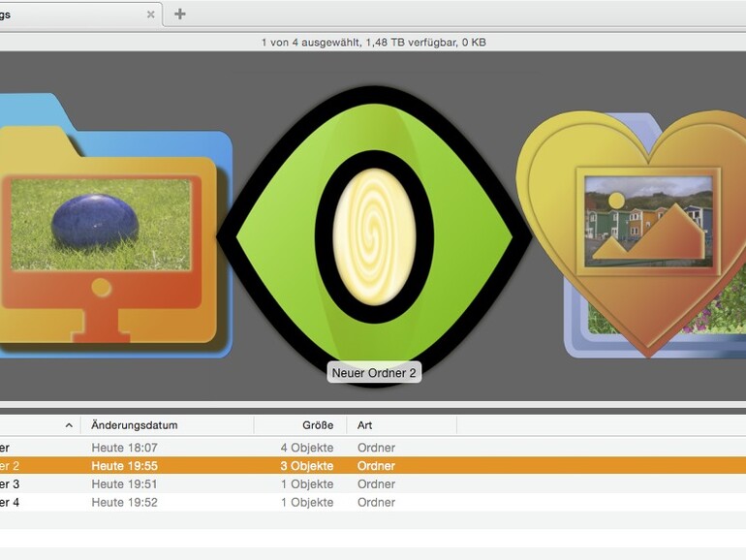Sort list by Größe column
This screenshot has width=746, height=560.
[x=318, y=425]
